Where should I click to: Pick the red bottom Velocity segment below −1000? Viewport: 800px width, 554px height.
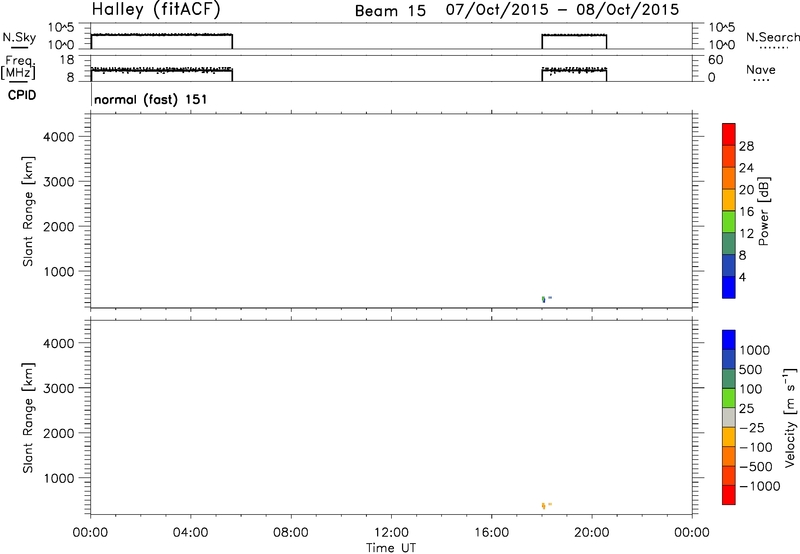(729, 495)
